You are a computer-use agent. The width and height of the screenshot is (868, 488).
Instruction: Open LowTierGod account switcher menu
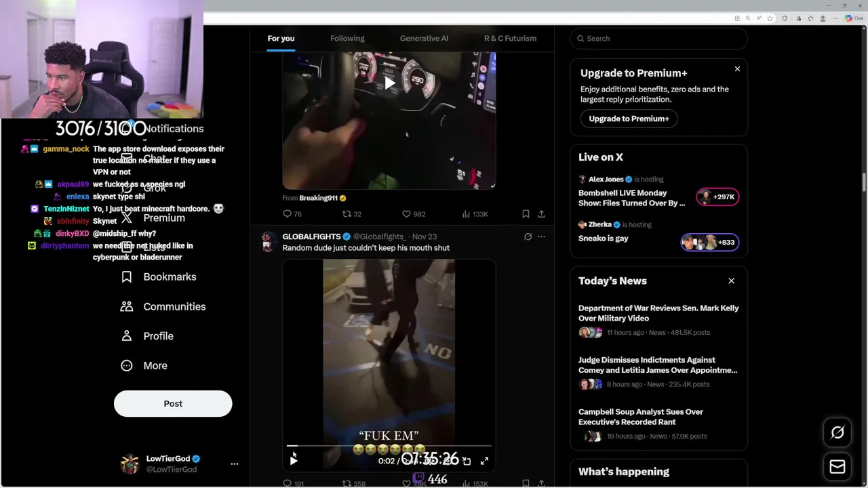tap(235, 464)
